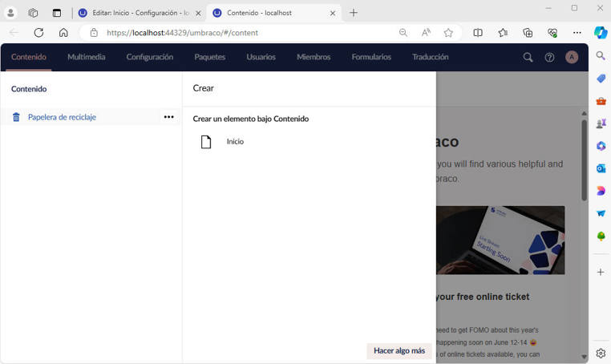Image resolution: width=611 pixels, height=364 pixels.
Task: Open the Microsoft 365 sidebar icon
Action: click(x=601, y=146)
